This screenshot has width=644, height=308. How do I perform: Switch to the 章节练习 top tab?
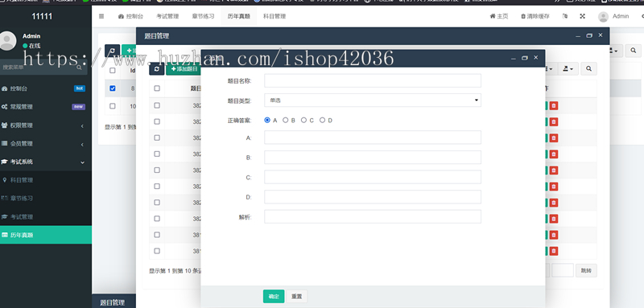(x=203, y=16)
